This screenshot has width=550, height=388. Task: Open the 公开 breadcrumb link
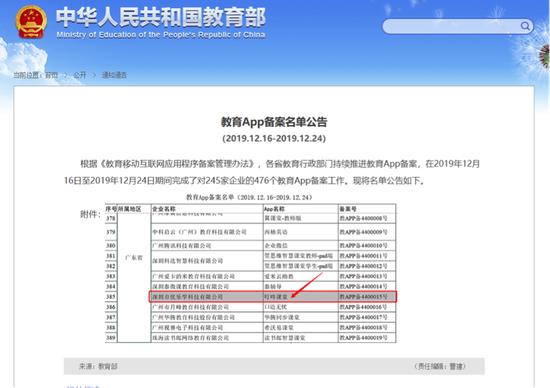coord(80,75)
